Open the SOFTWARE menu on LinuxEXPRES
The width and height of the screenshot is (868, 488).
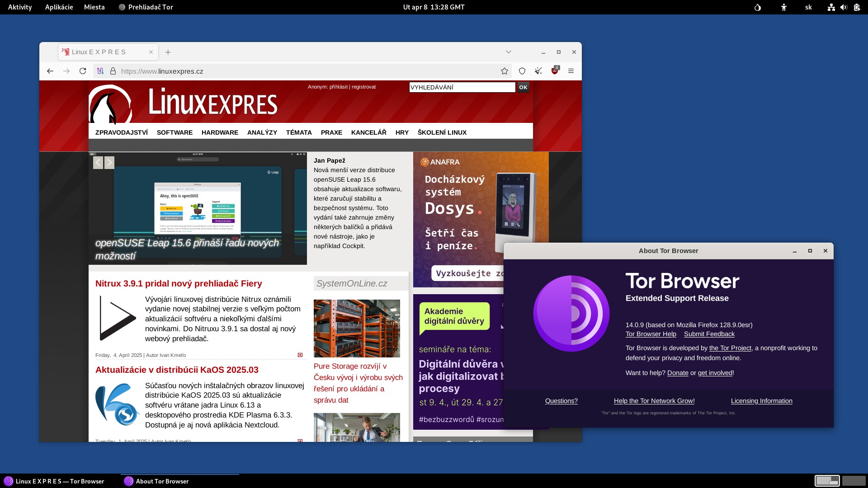[175, 132]
